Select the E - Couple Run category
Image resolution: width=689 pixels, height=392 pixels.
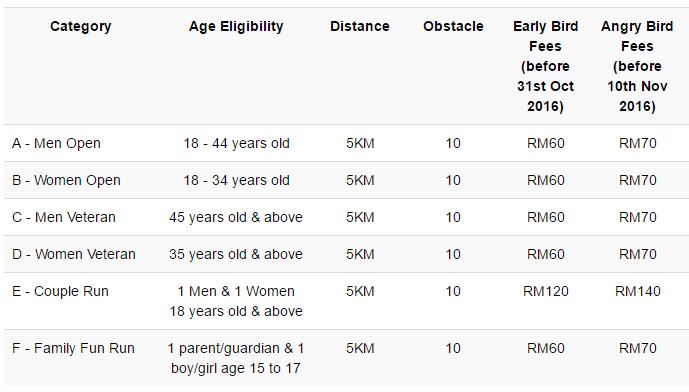click(60, 291)
